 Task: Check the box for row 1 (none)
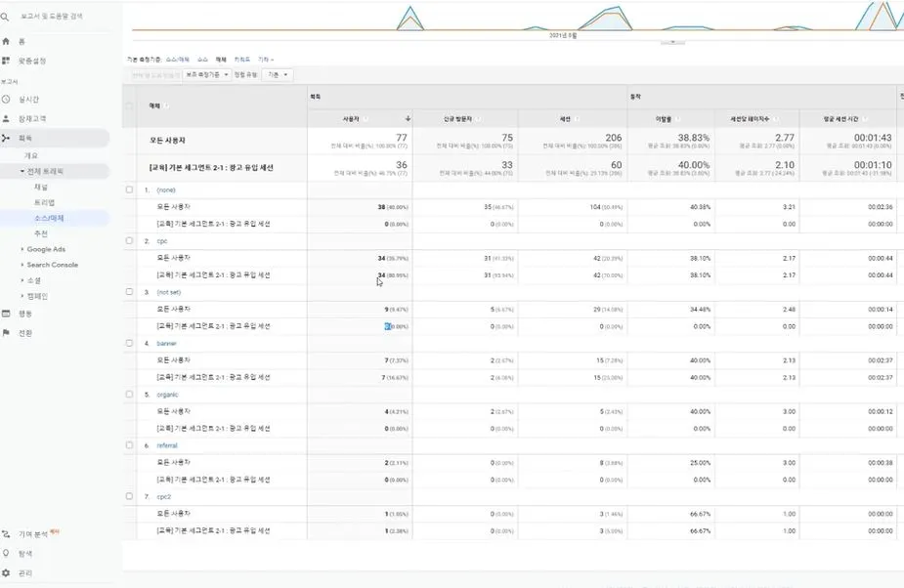click(x=129, y=189)
